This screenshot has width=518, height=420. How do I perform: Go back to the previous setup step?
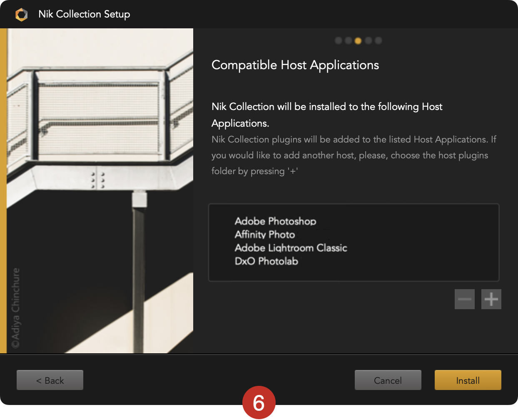click(50, 380)
